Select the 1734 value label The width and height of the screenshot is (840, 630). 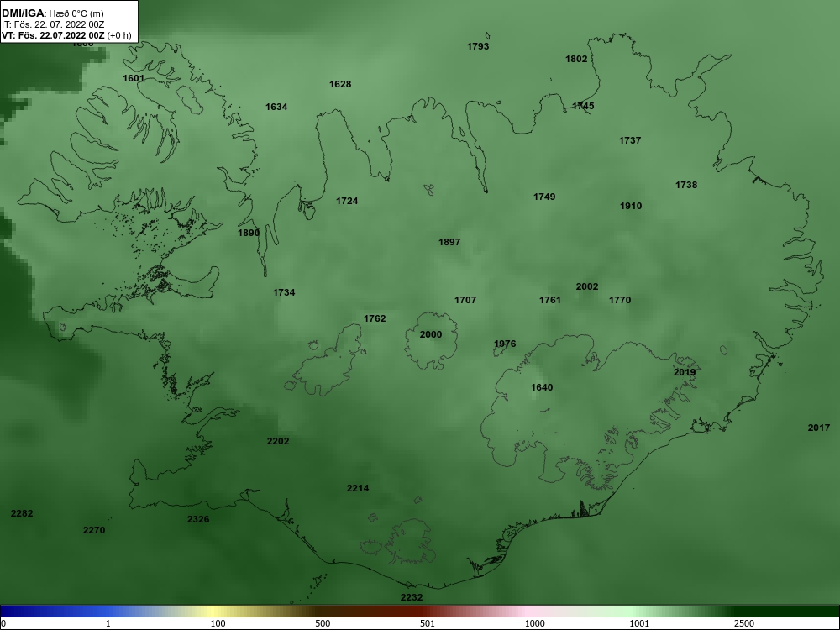point(284,292)
